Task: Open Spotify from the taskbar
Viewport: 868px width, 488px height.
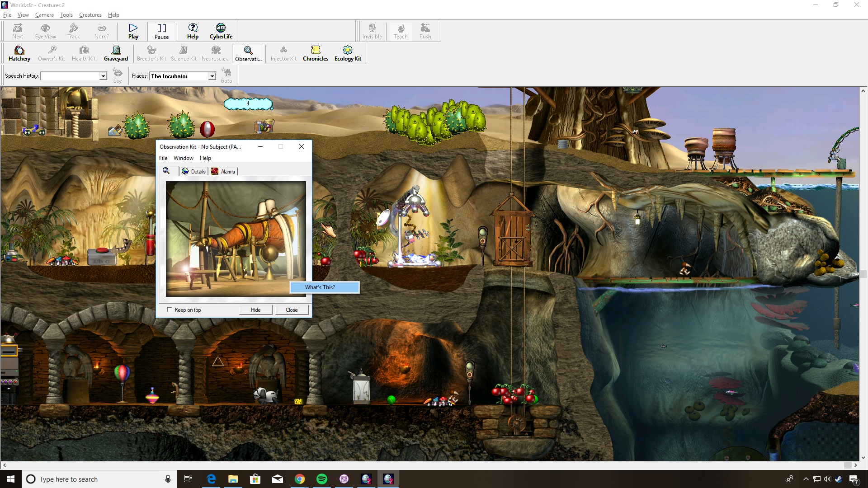Action: [x=322, y=479]
